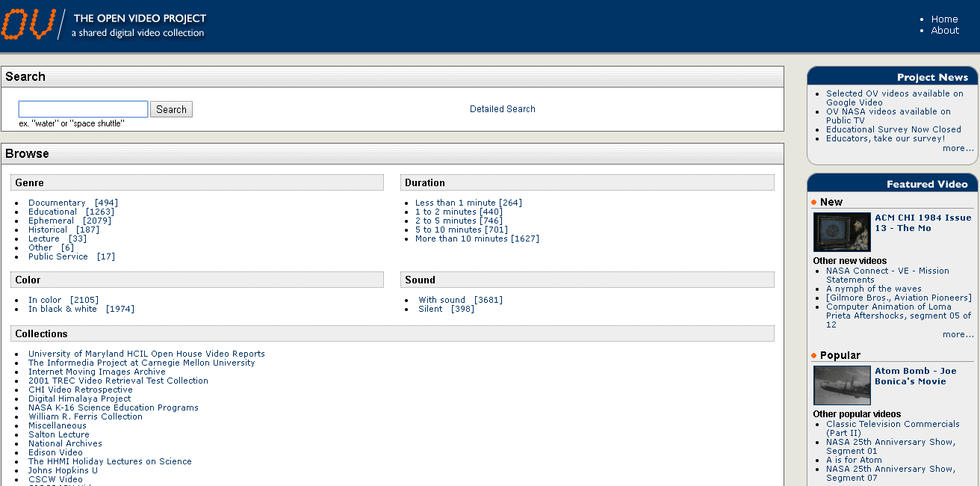Focus the search text input field

click(83, 109)
